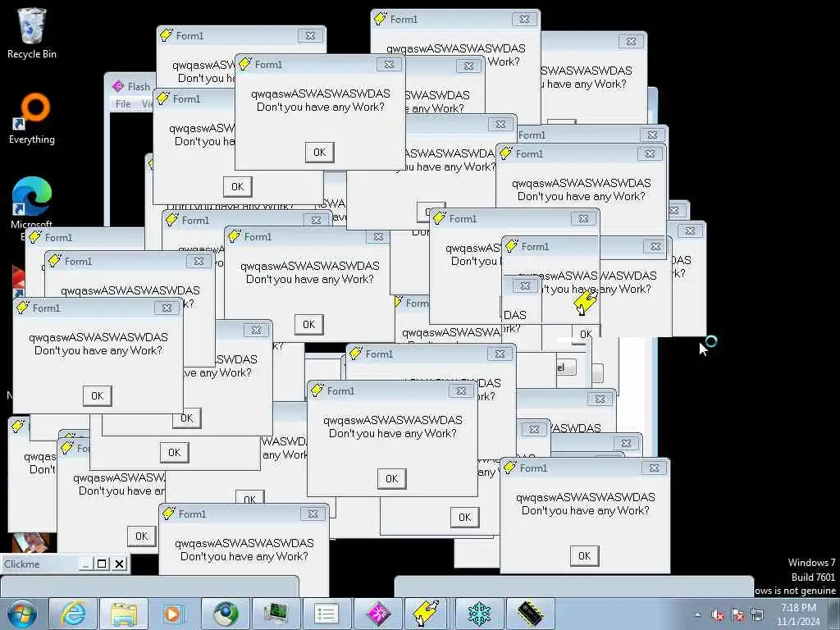Click the message text in the dialog cut off by the taskbar

pyautogui.click(x=244, y=550)
